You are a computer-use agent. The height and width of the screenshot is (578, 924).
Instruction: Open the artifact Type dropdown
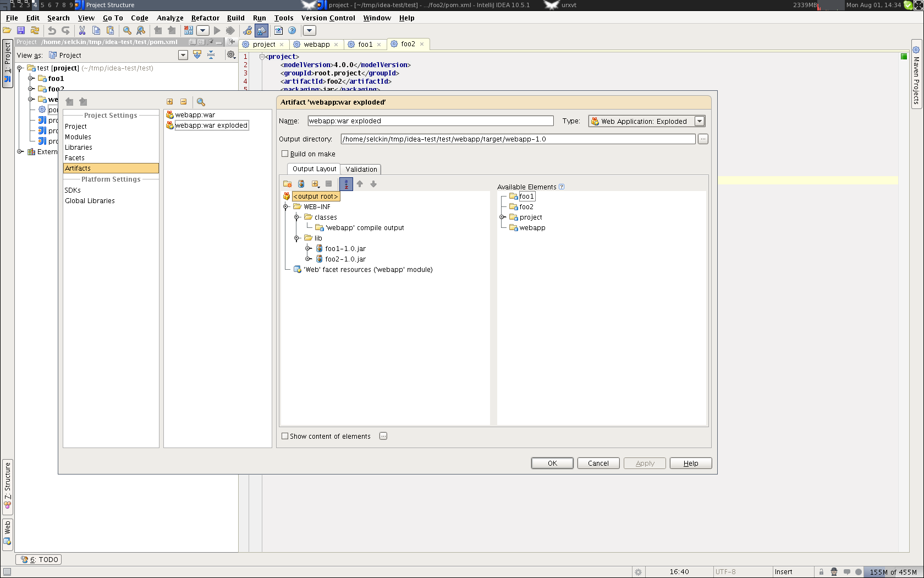[700, 121]
